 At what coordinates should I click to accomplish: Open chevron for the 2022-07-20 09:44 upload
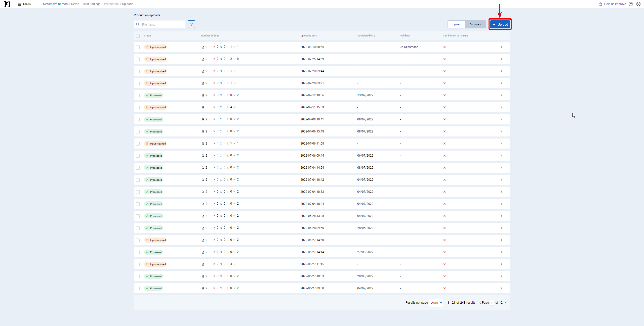pos(501,71)
